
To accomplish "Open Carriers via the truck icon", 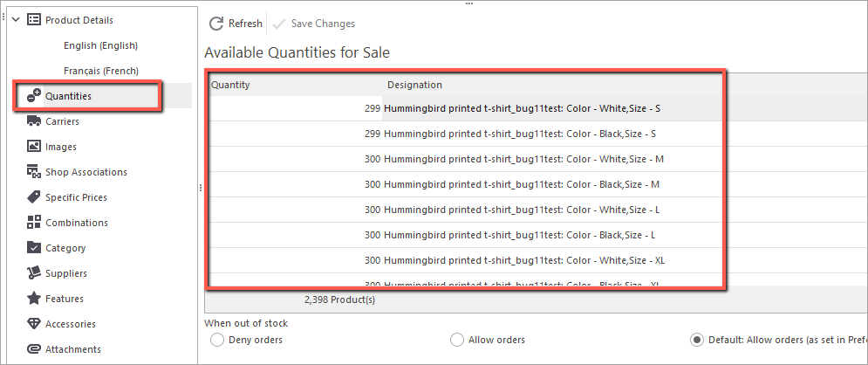I will click(x=34, y=121).
